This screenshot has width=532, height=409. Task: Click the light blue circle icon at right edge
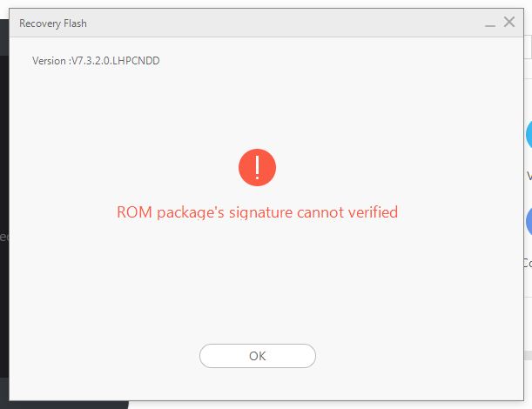click(529, 135)
